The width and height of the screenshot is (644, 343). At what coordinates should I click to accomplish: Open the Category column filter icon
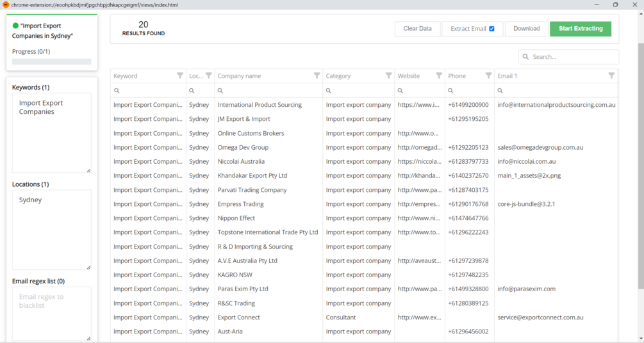pos(388,76)
